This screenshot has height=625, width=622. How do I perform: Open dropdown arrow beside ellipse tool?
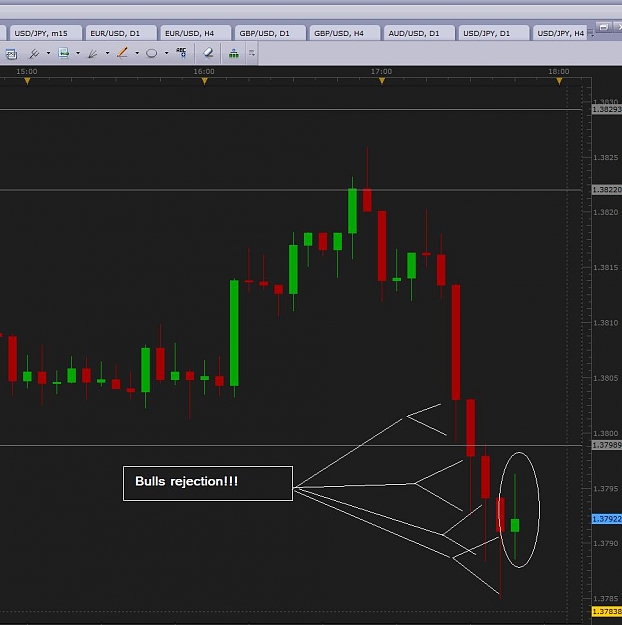[x=166, y=53]
